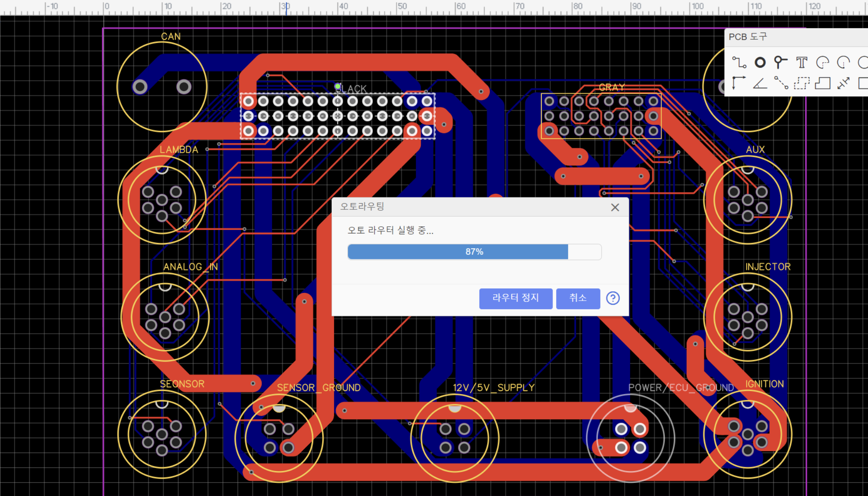Click the 87% autorouter progress bar
The height and width of the screenshot is (496, 868).
point(474,252)
